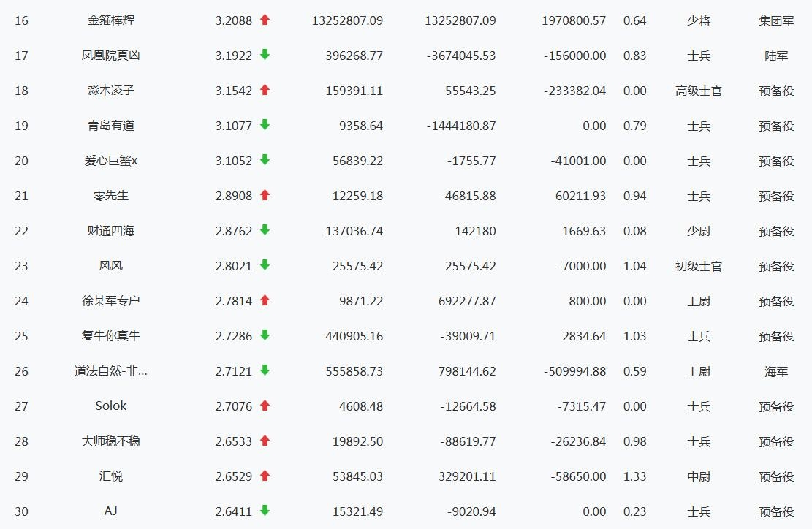Click green down arrow beside AJ

coord(265,511)
